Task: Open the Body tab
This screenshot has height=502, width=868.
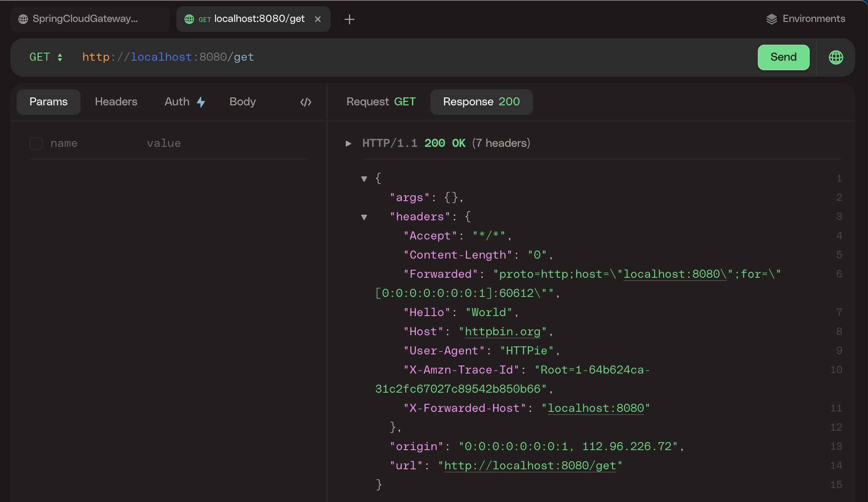Action: [x=242, y=102]
